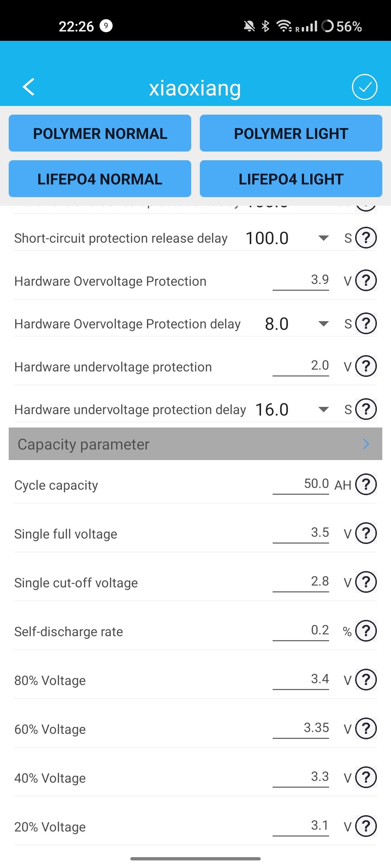This screenshot has width=391, height=868.
Task: Open help for Single full voltage
Action: 366,533
